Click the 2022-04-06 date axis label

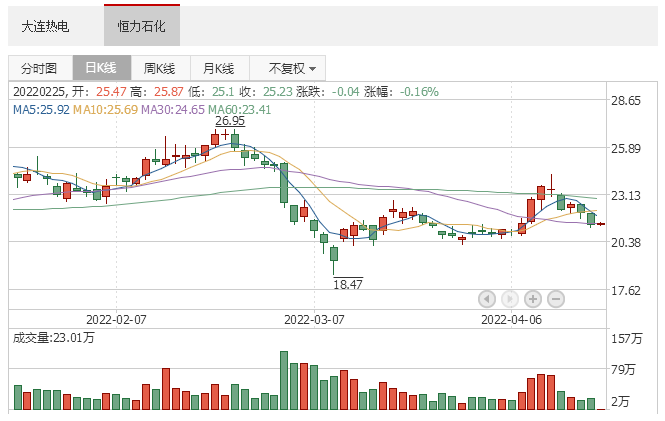coord(511,319)
